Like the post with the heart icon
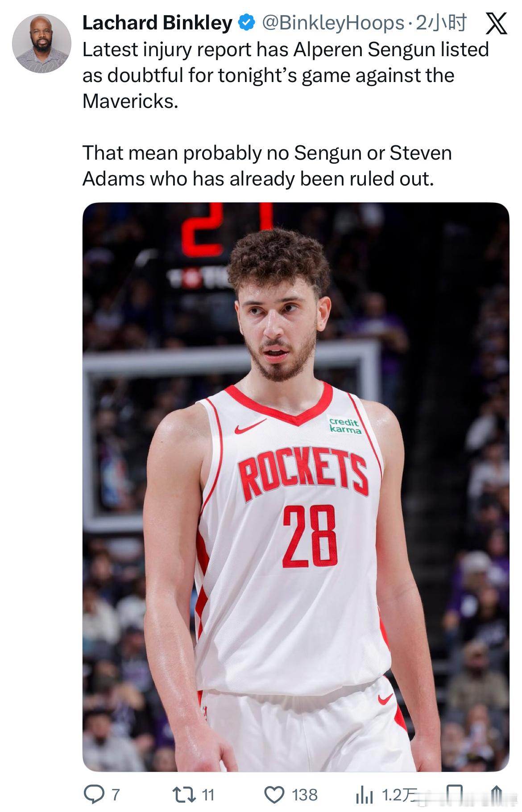This screenshot has width=522, height=812. 274,795
